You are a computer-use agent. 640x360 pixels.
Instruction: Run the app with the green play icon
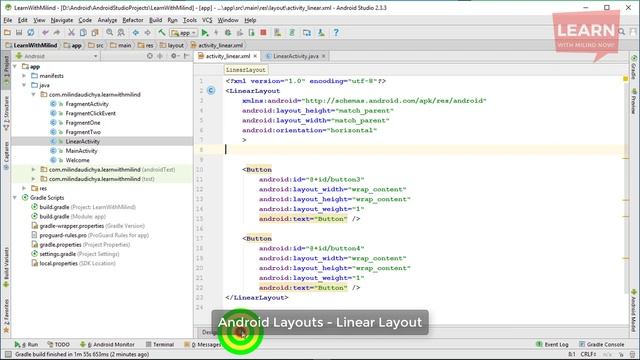click(205, 33)
